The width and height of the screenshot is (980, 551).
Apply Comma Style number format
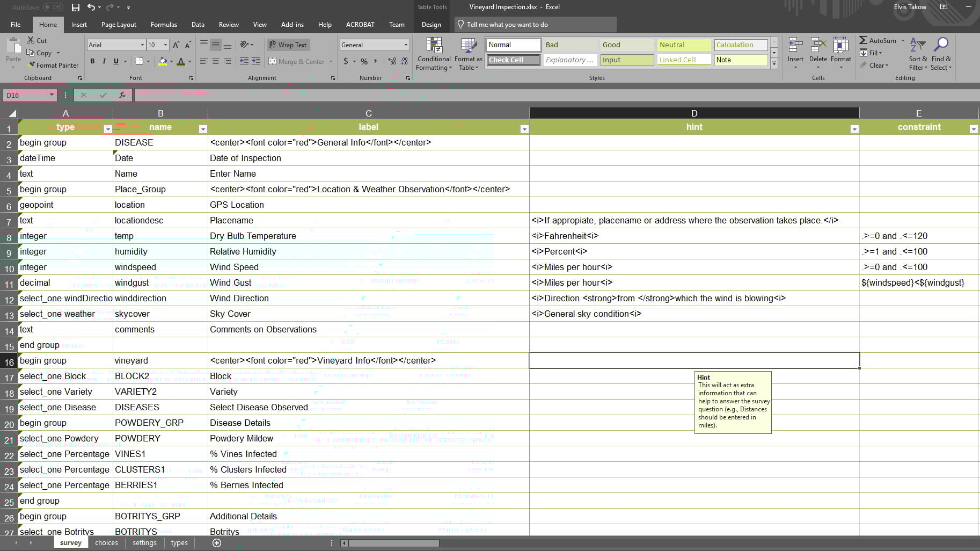point(376,61)
